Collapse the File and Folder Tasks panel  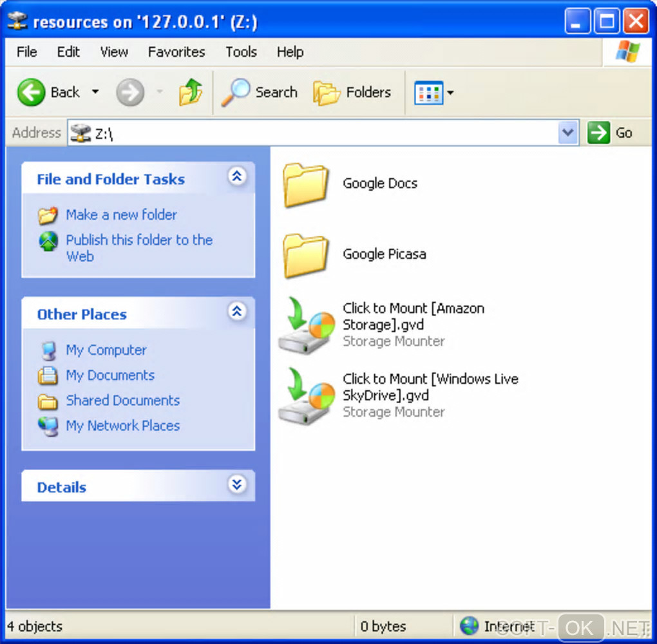tap(237, 176)
